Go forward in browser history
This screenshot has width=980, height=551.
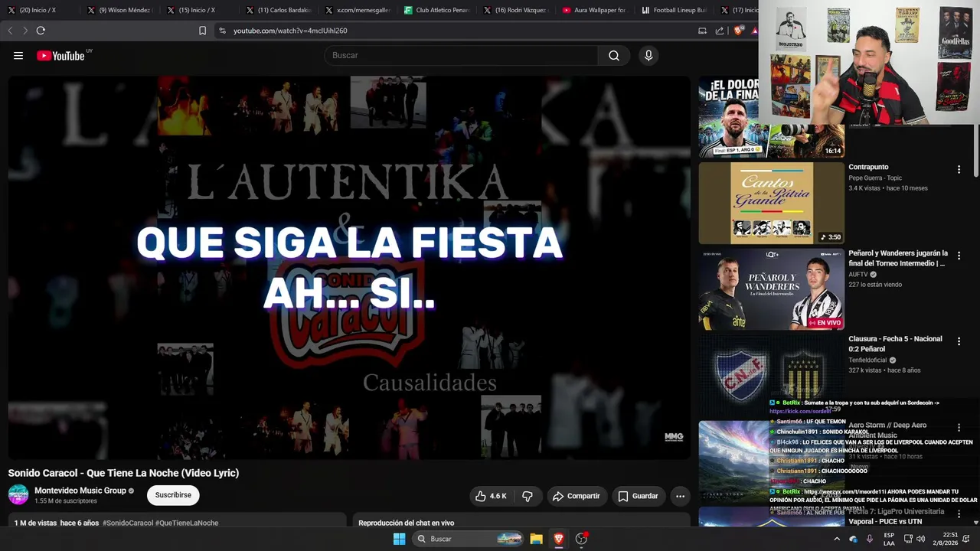pos(24,31)
